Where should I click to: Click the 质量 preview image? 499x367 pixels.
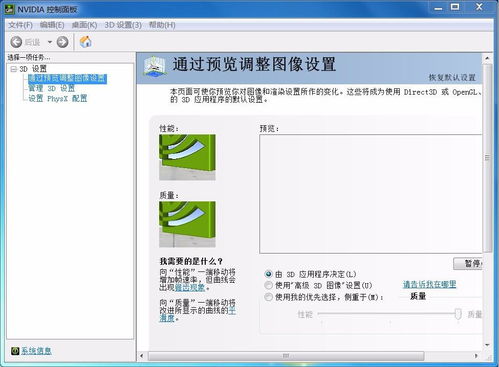pos(187,224)
